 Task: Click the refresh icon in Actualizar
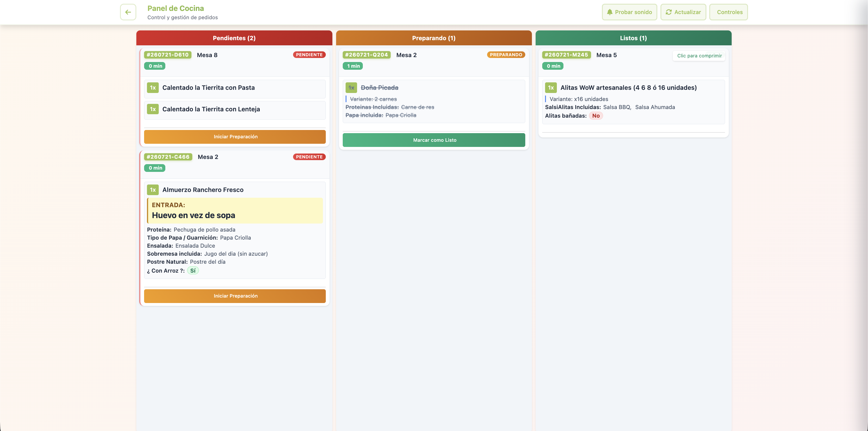(669, 12)
